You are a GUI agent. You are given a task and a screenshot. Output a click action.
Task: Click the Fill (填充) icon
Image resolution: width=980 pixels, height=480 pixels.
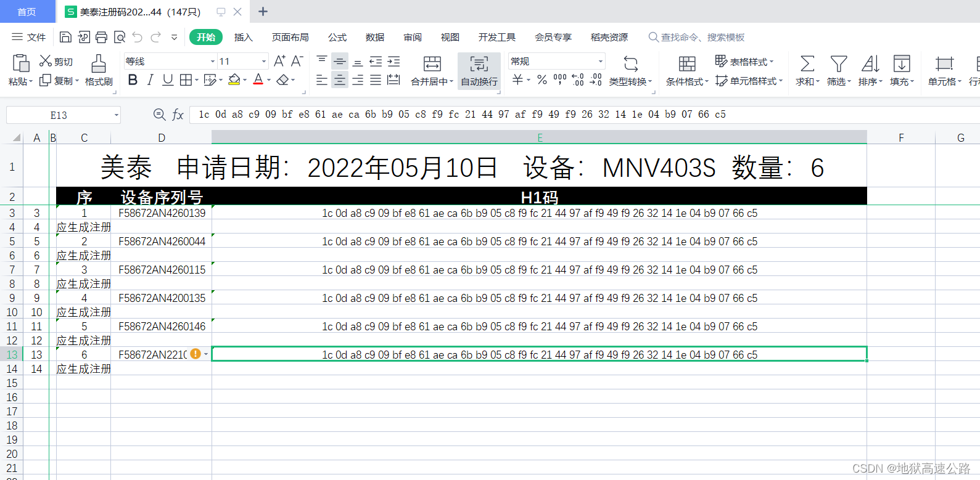tap(902, 63)
